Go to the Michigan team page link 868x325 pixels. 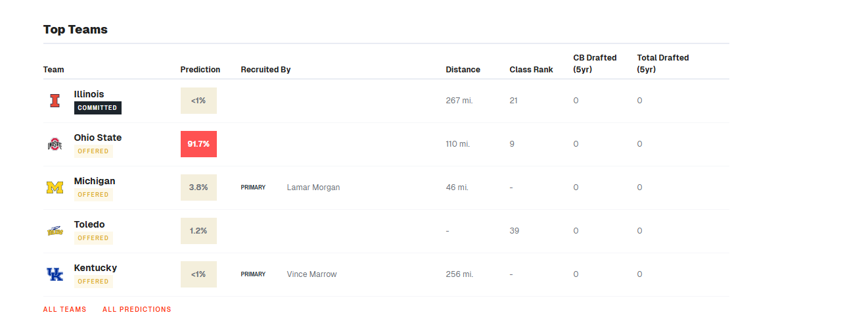[x=94, y=181]
